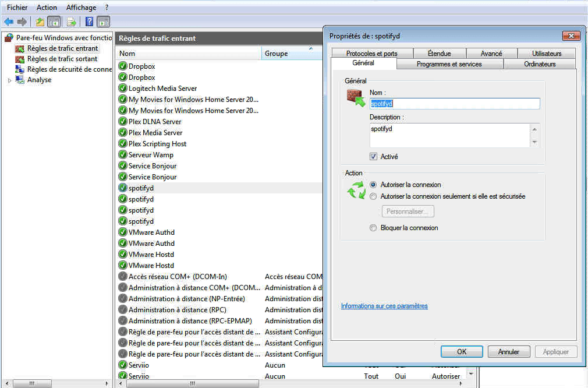Click the firewall rule icon beside Nom
This screenshot has height=388, width=588.
click(356, 98)
